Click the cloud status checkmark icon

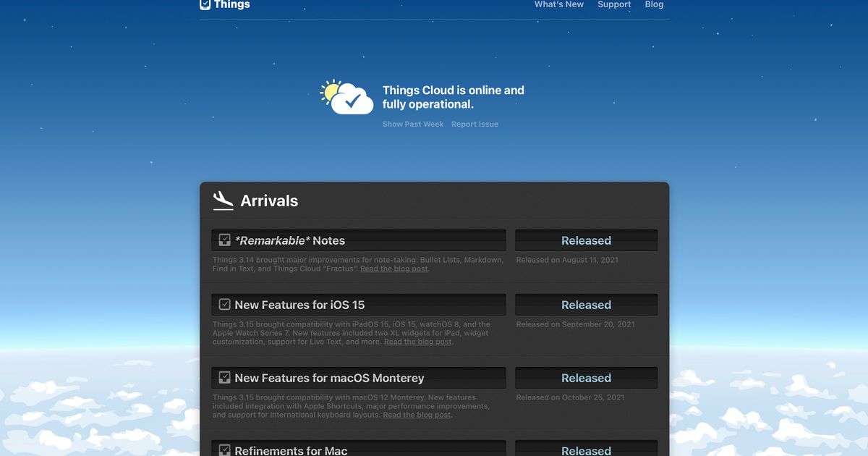click(x=352, y=102)
